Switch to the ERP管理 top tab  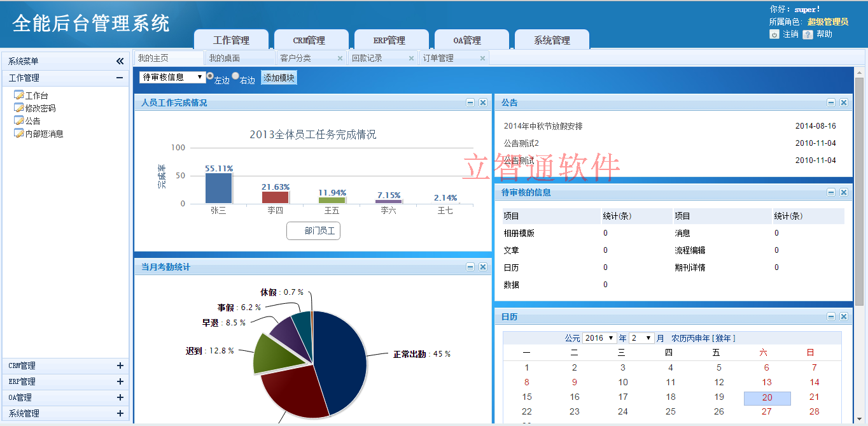(389, 40)
